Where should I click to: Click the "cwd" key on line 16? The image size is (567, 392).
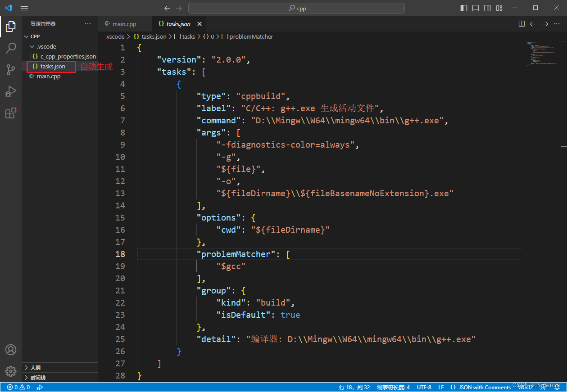pyautogui.click(x=229, y=230)
